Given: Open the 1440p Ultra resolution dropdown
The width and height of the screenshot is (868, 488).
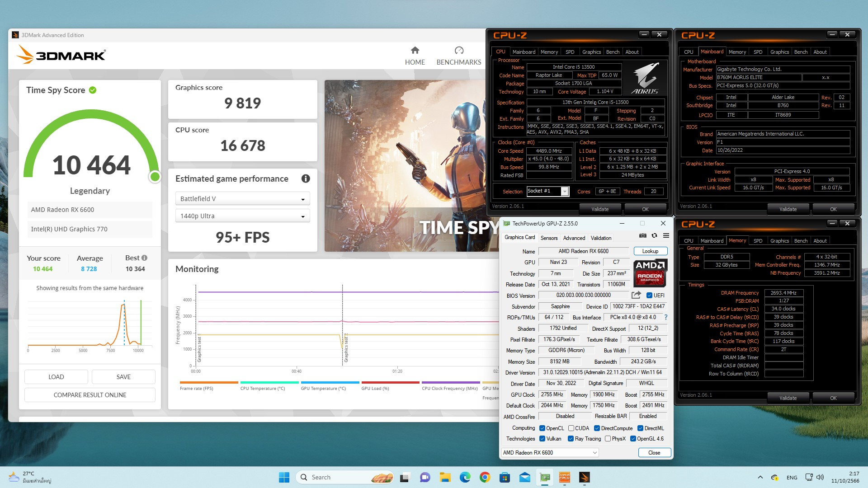Looking at the screenshot, I should pos(242,216).
